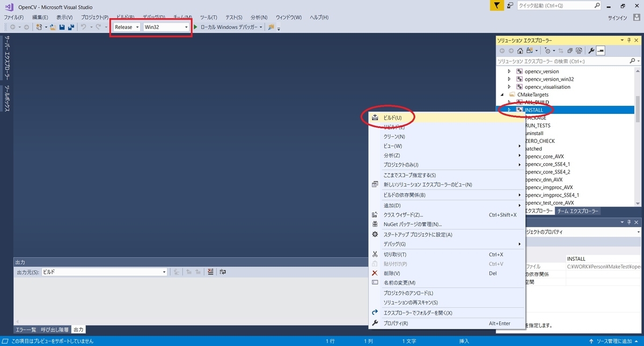The width and height of the screenshot is (644, 346).
Task: Click the Navigate Backward arrow icon
Action: [x=12, y=27]
